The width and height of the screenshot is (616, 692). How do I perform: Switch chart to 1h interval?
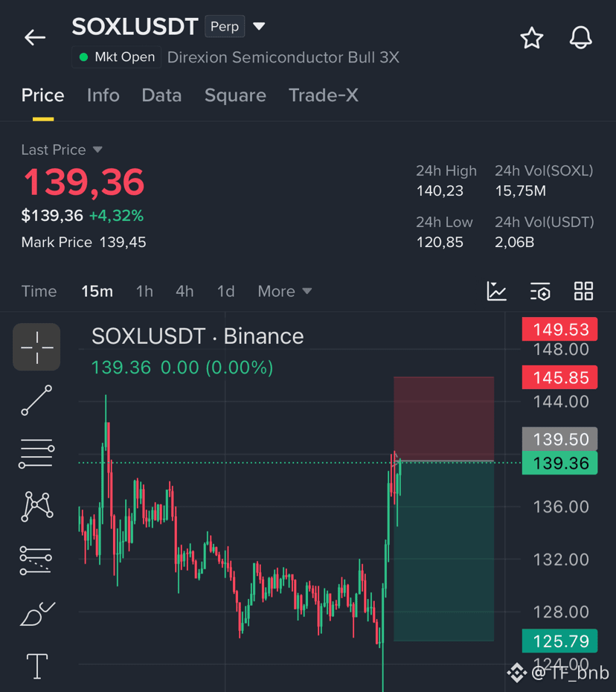point(144,291)
